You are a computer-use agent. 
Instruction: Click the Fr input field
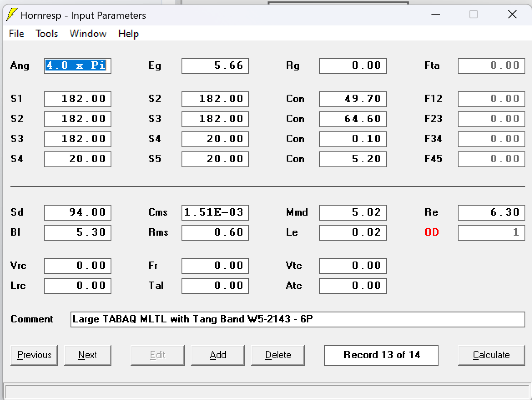(215, 266)
